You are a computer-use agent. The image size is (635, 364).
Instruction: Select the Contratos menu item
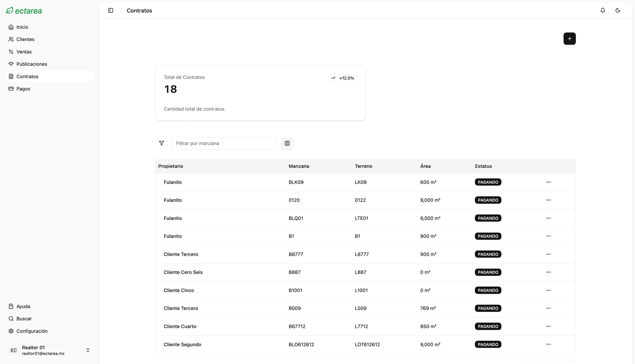click(28, 76)
